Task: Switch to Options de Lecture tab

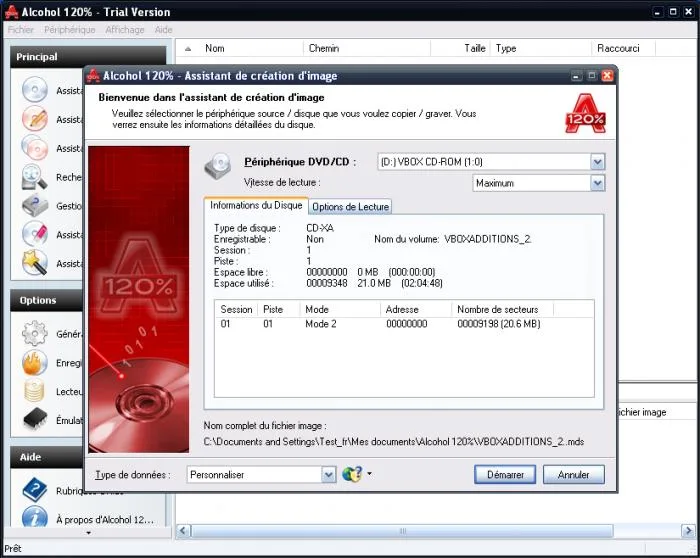Action: coord(350,207)
